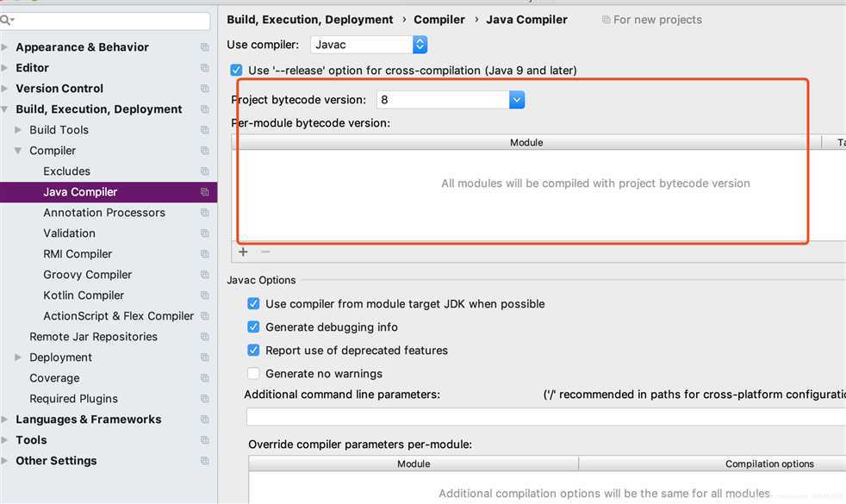This screenshot has height=504, width=846.
Task: Select Groovy Compiler settings page
Action: (x=87, y=275)
